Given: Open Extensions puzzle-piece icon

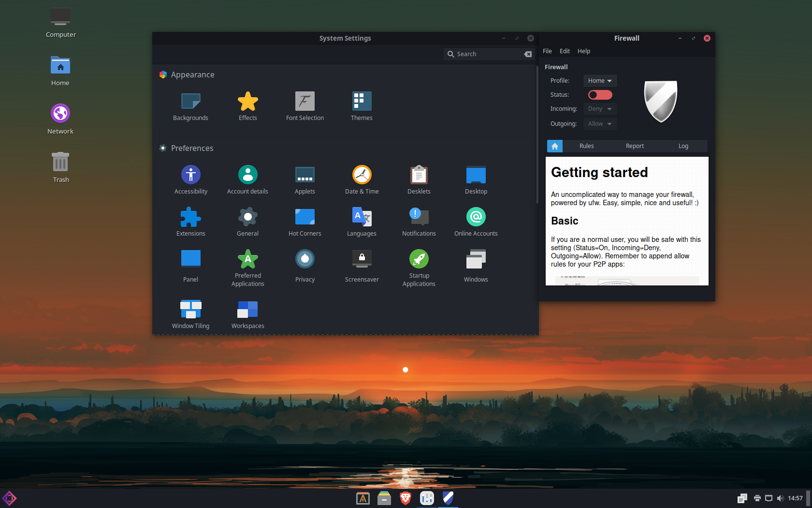Looking at the screenshot, I should (190, 217).
